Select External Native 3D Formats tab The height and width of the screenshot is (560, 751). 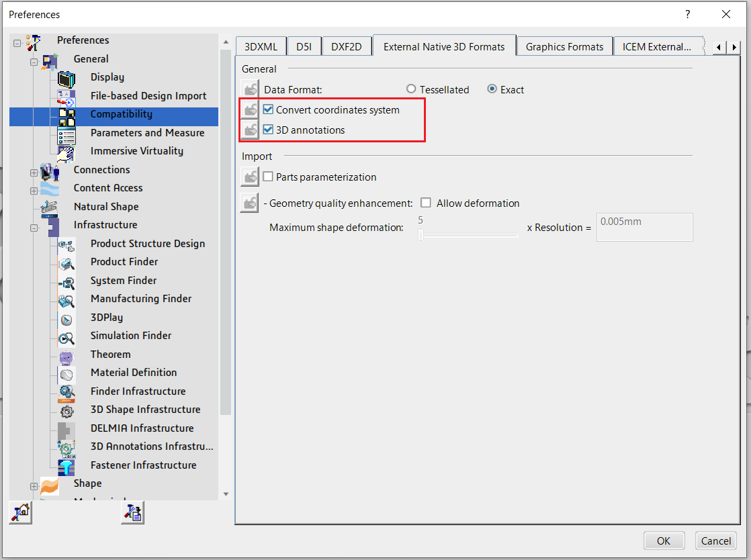coord(444,46)
